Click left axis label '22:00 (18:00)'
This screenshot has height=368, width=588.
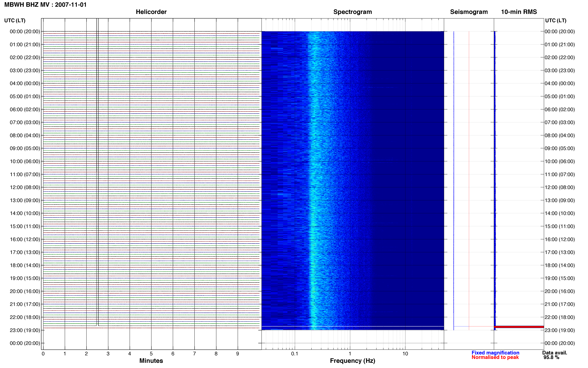[25, 317]
